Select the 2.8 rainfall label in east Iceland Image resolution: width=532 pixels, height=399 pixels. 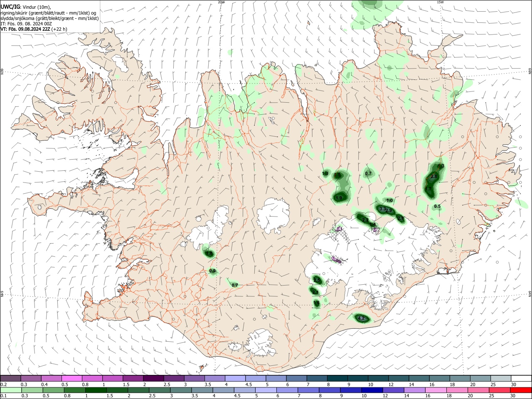coord(434,177)
